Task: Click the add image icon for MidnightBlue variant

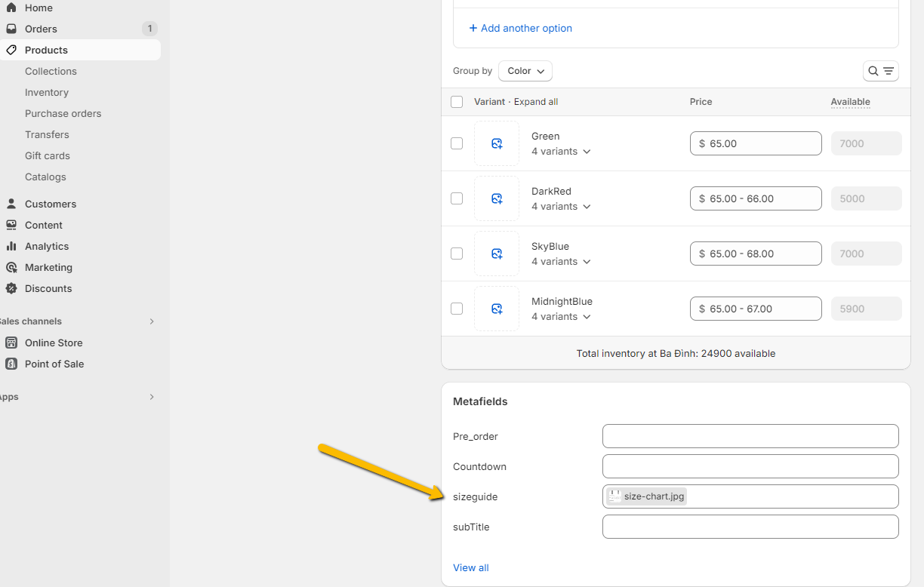Action: [497, 309]
